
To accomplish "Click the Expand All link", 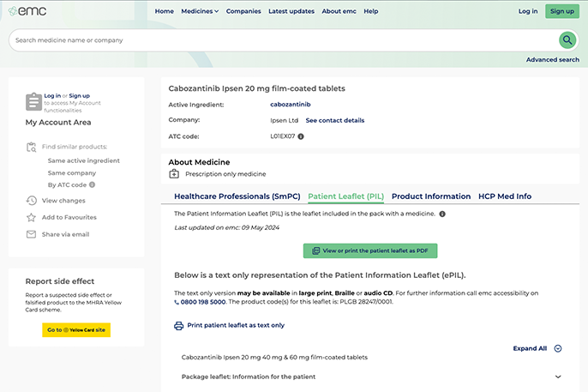I will pyautogui.click(x=530, y=348).
